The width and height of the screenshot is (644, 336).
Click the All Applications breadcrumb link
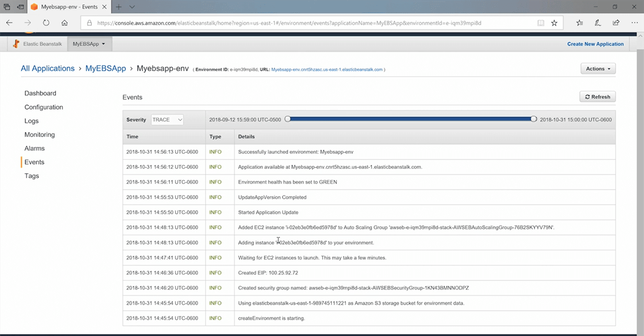47,68
